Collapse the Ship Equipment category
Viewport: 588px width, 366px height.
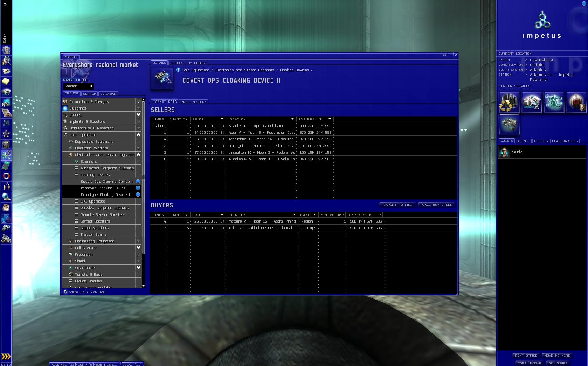(138, 135)
